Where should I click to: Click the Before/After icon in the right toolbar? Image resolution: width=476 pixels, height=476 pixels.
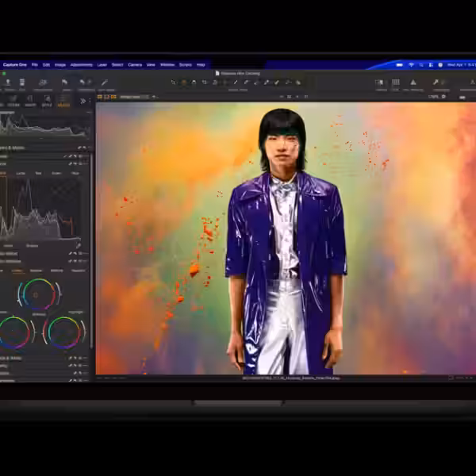click(379, 82)
